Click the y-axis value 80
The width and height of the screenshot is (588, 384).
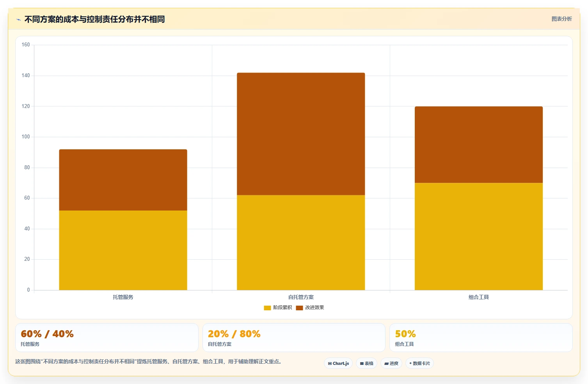tap(27, 168)
